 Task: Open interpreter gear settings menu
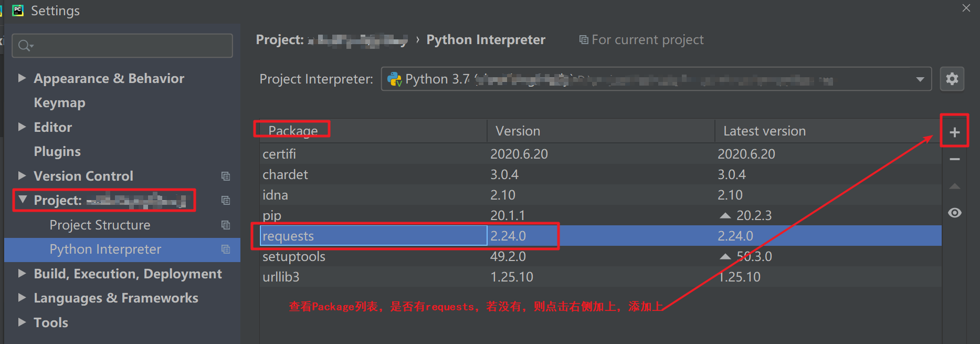point(952,79)
